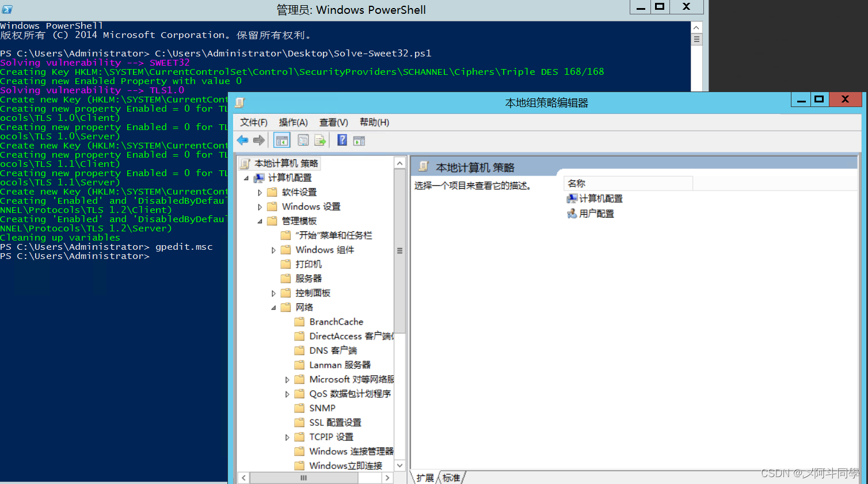Click the 打印机 folder icon
Viewport: 868px width, 484px height.
(285, 264)
